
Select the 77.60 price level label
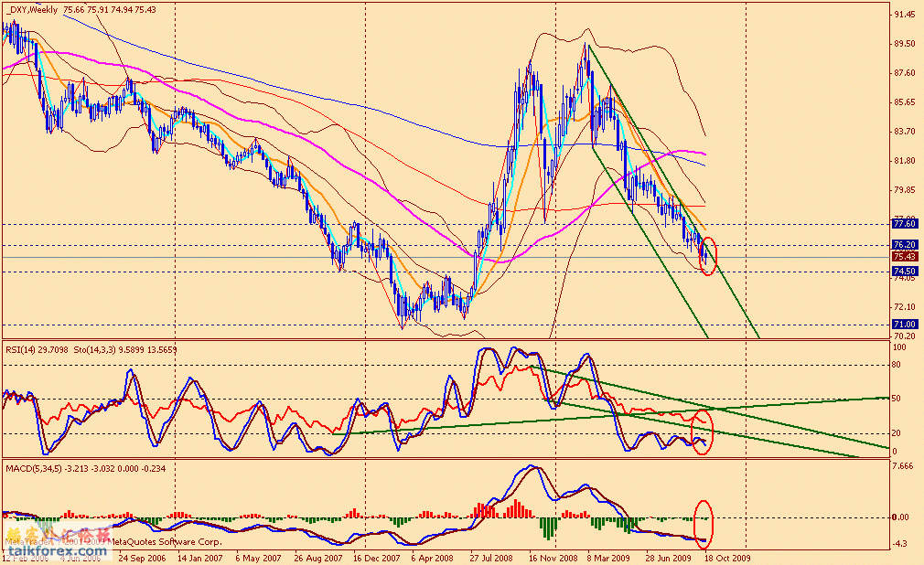pos(904,224)
